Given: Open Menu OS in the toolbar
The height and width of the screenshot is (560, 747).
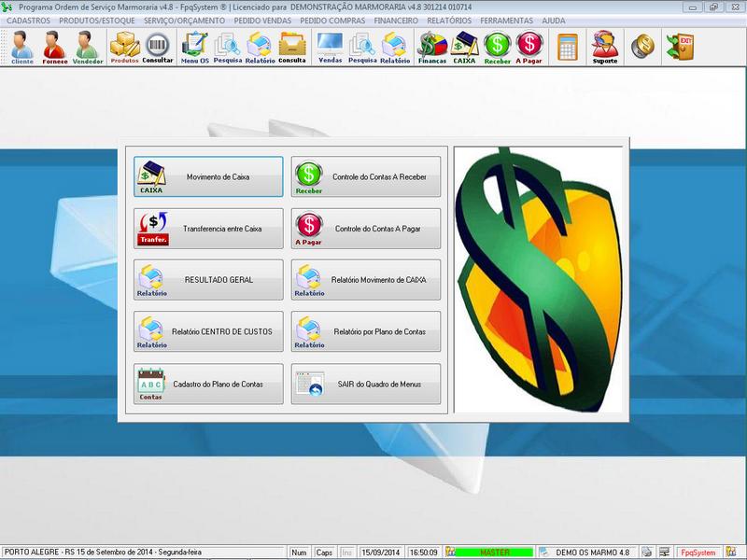Looking at the screenshot, I should tap(195, 46).
